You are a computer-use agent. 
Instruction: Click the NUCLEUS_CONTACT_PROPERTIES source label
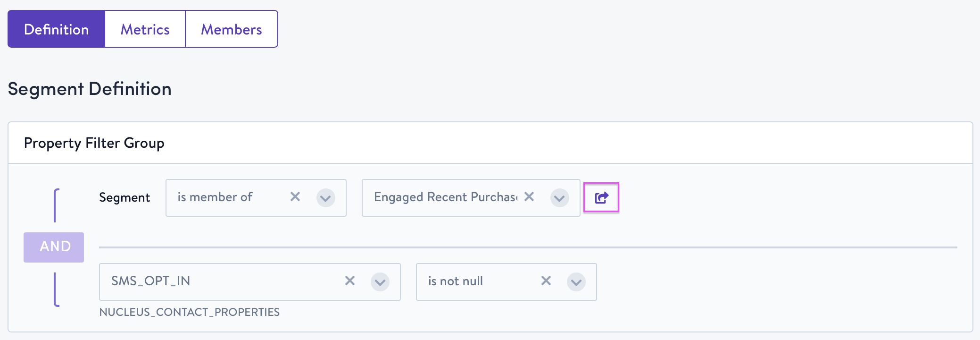coord(190,312)
